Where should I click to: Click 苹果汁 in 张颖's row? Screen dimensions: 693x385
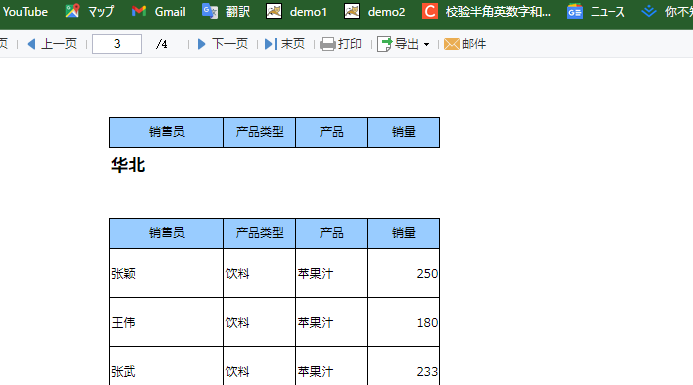pos(315,274)
